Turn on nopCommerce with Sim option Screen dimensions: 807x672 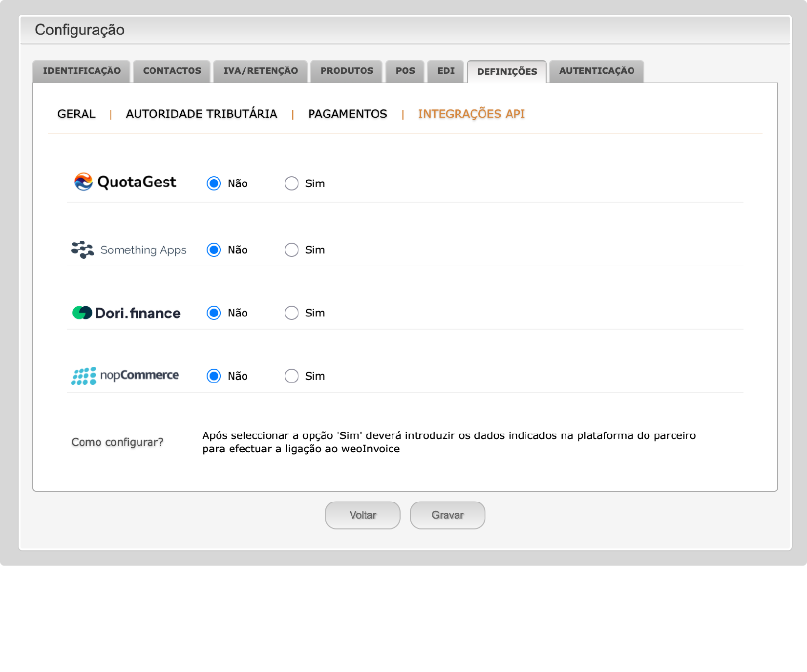292,376
